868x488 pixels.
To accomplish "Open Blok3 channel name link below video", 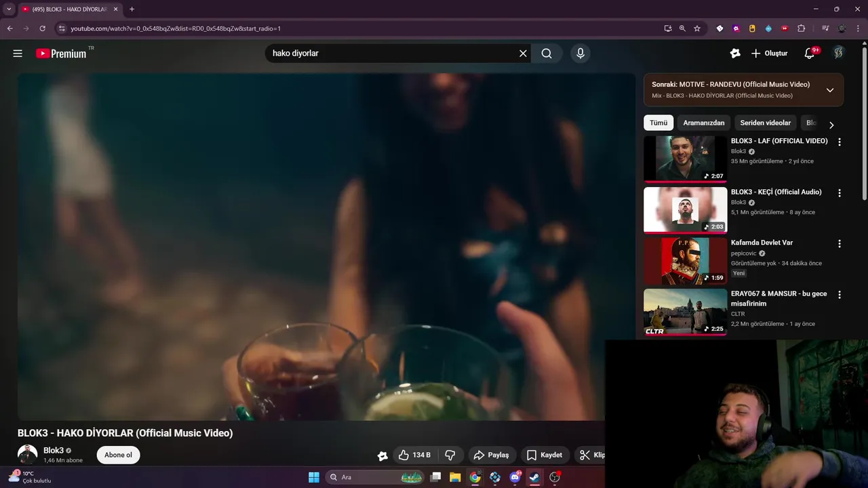I will point(54,451).
